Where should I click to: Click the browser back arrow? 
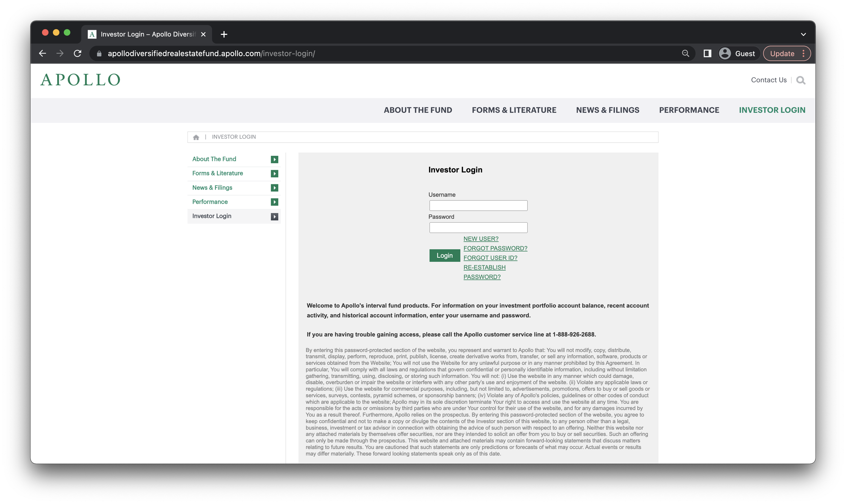click(x=43, y=53)
